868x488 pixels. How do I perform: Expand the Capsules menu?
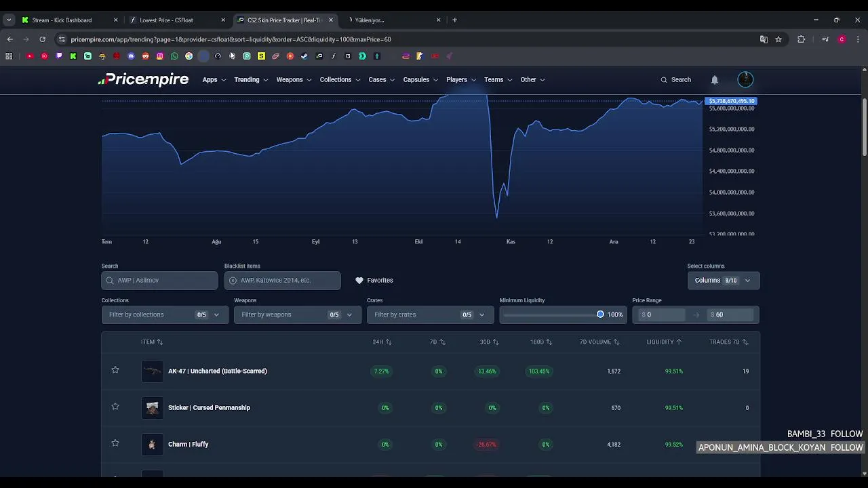click(x=421, y=79)
